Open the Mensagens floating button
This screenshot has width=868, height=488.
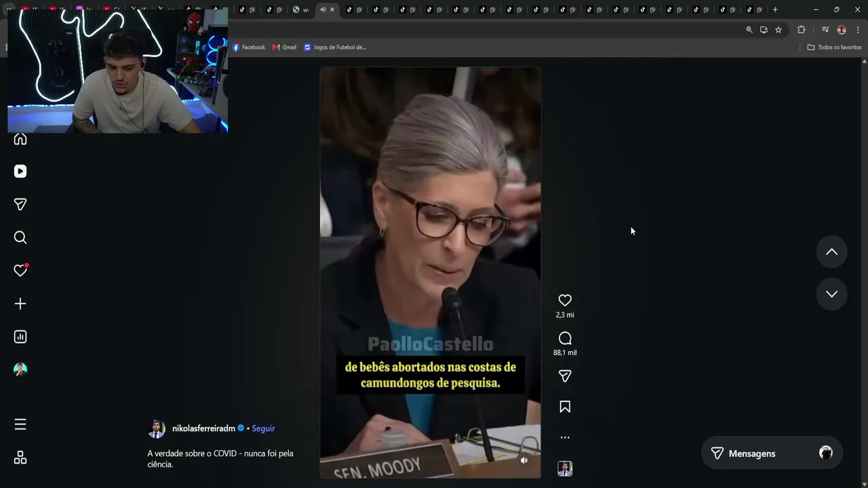point(771,453)
